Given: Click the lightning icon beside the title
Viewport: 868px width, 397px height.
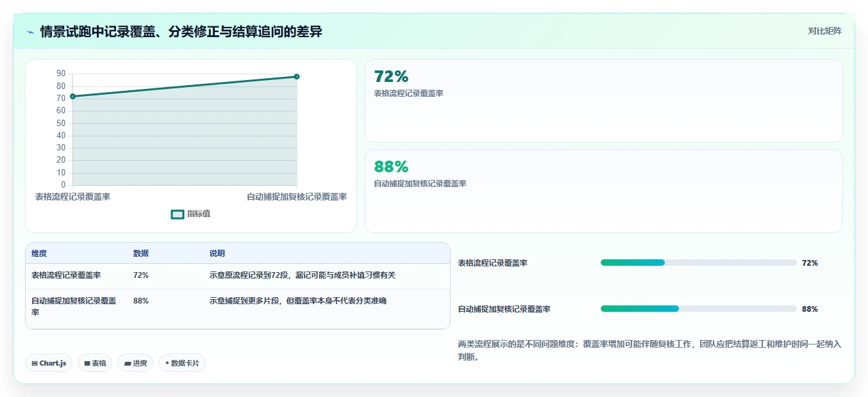Looking at the screenshot, I should 30,31.
